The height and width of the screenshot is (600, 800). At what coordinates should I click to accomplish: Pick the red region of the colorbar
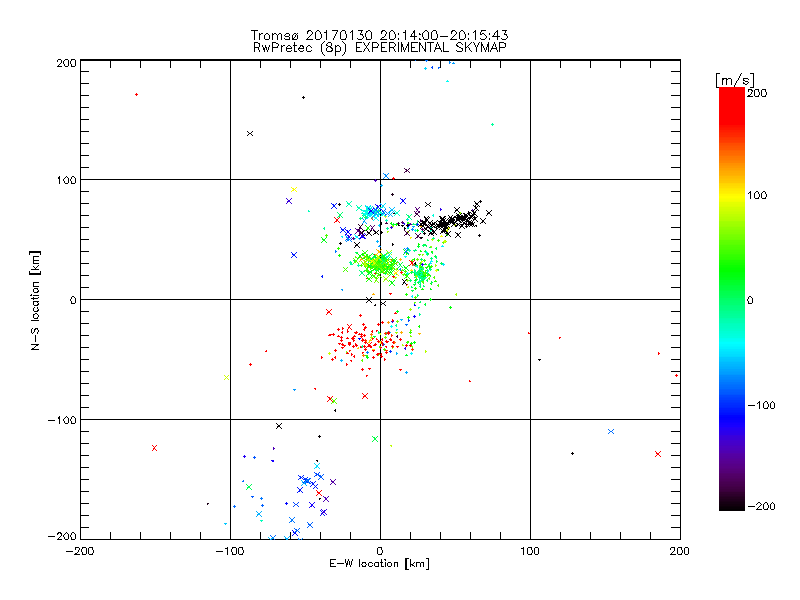pyautogui.click(x=732, y=107)
